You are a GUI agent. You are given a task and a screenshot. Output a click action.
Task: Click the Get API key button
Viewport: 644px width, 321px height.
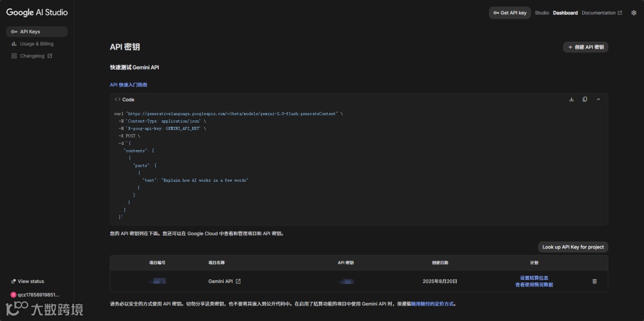click(x=510, y=13)
